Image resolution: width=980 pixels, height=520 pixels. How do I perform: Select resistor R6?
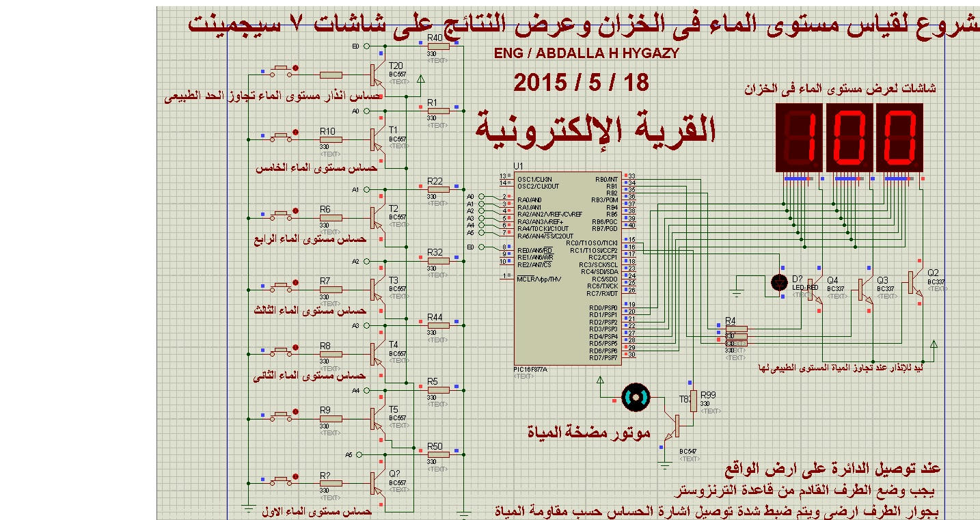coord(330,218)
